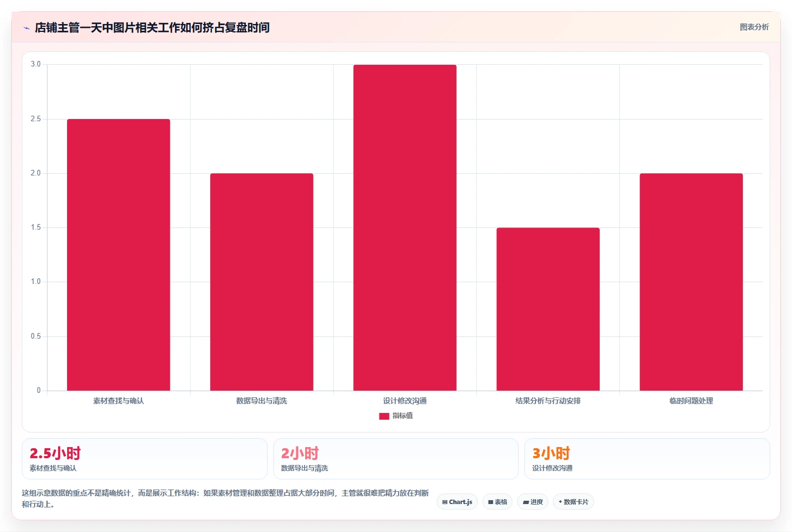Click the 素材查找与确认 bar in chart

[118, 255]
